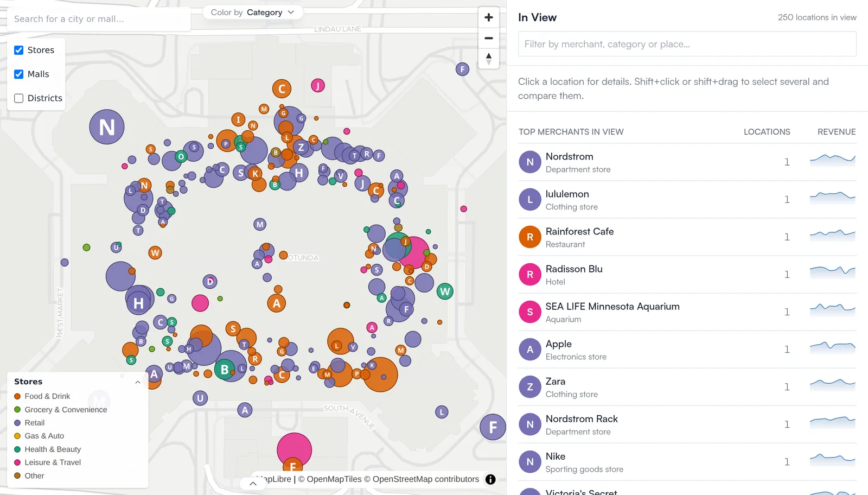Viewport: 868px width, 495px height.
Task: Expand the bottom map panel chevron
Action: click(x=253, y=483)
